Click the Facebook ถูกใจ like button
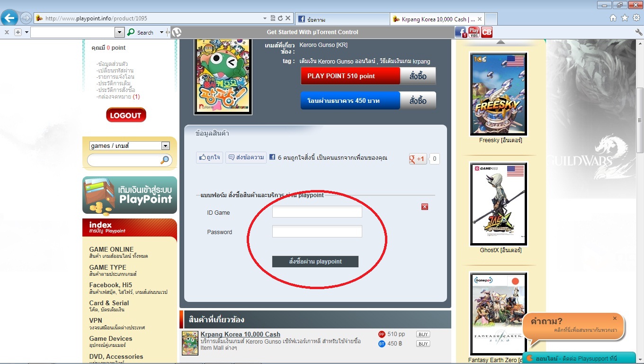This screenshot has width=644, height=364. point(209,158)
